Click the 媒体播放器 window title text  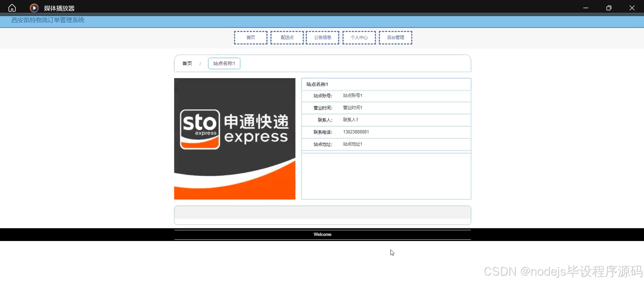point(59,8)
